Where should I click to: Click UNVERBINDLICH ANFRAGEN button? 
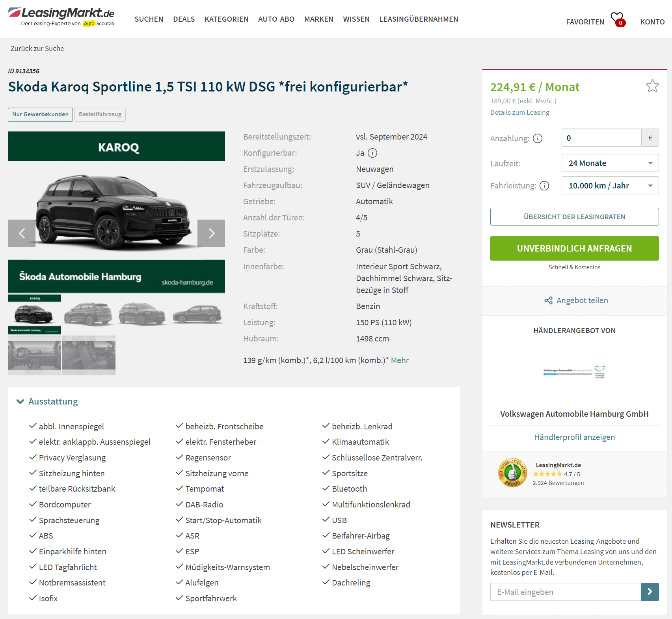(x=574, y=248)
